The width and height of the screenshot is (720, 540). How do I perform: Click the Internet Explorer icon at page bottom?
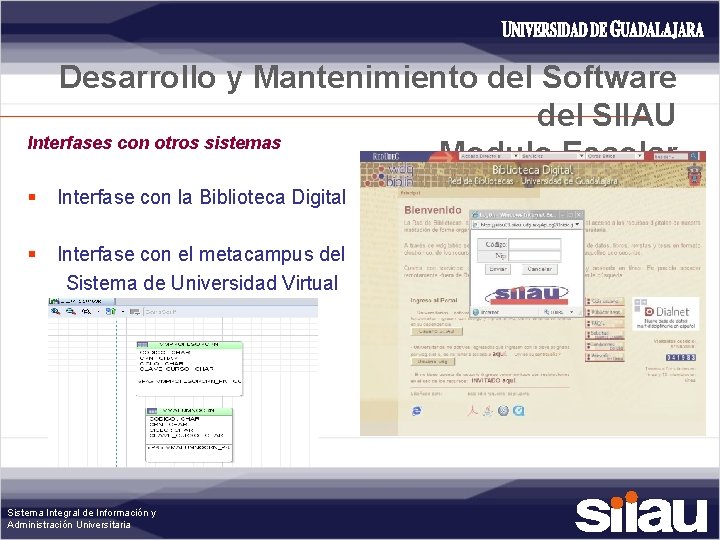click(x=417, y=411)
